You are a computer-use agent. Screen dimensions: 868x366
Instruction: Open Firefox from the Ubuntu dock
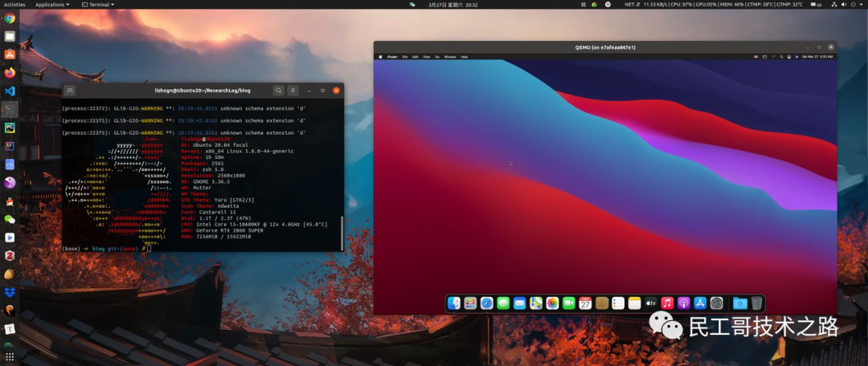pos(10,73)
